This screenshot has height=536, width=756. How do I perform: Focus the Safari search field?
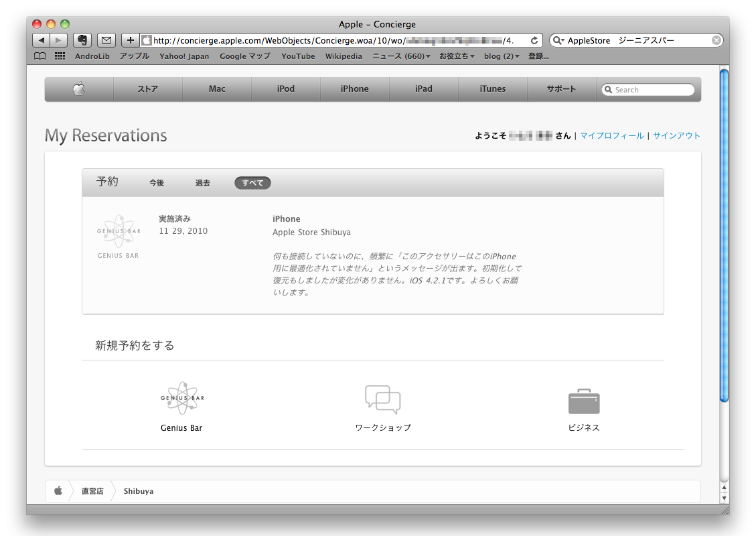[x=637, y=40]
